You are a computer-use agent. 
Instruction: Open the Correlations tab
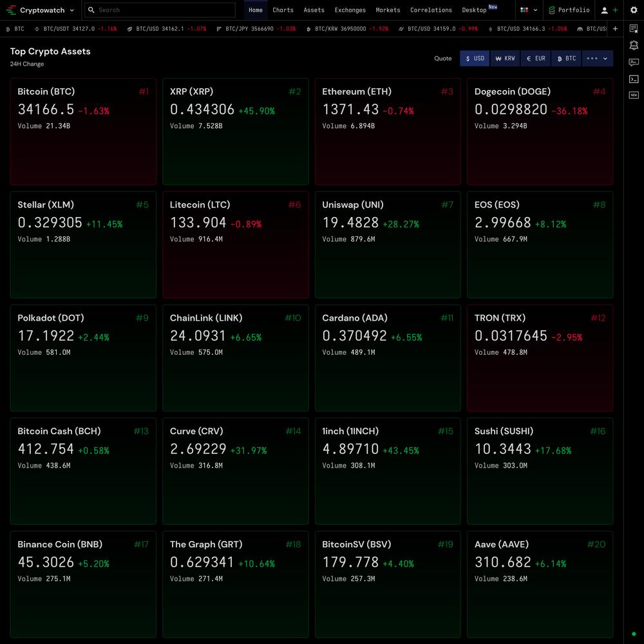tap(431, 10)
